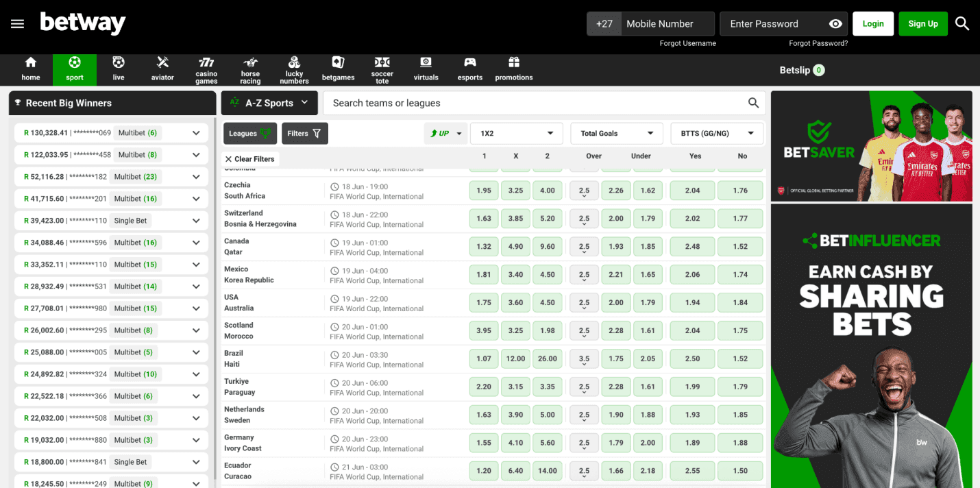
Task: Open the aviator game
Action: [x=162, y=69]
